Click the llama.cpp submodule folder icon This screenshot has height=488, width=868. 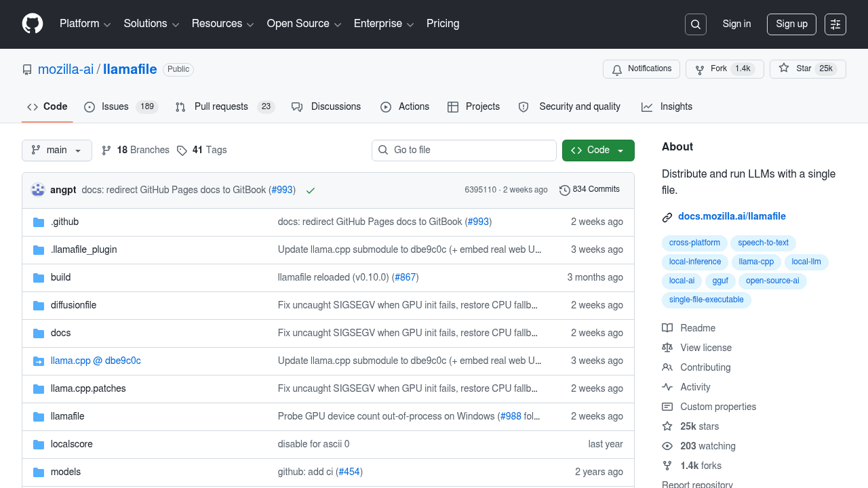point(39,361)
